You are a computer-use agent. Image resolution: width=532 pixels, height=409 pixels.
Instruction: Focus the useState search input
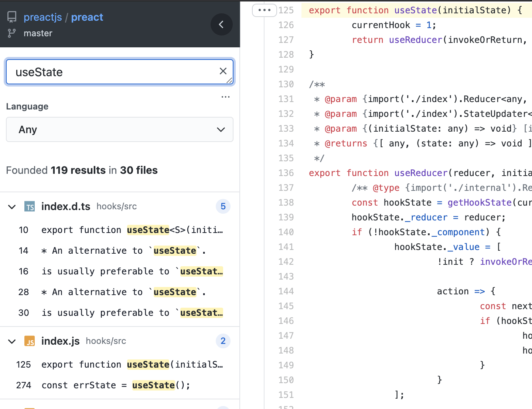click(111, 72)
